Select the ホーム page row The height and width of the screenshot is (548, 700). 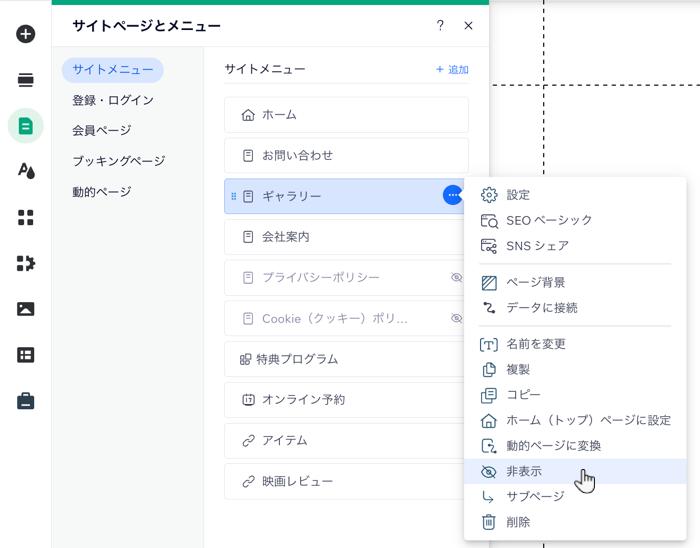[x=346, y=115]
